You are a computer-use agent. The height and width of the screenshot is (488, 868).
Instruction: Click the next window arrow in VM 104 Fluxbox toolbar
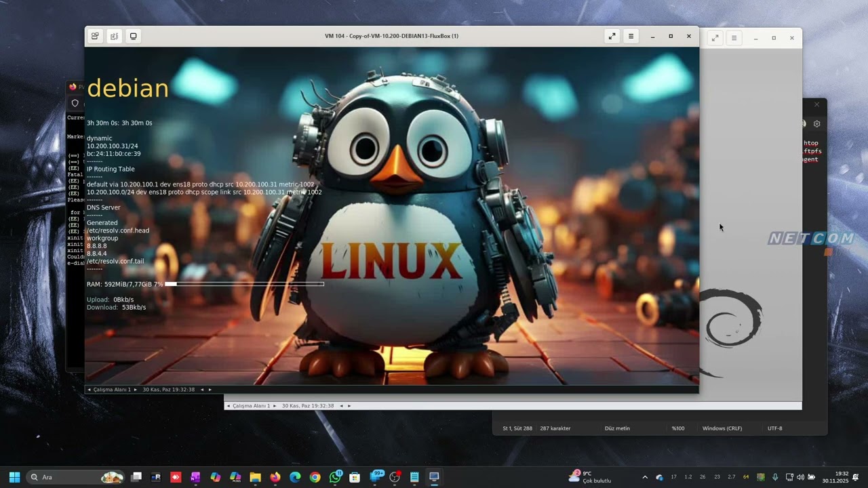click(x=210, y=390)
